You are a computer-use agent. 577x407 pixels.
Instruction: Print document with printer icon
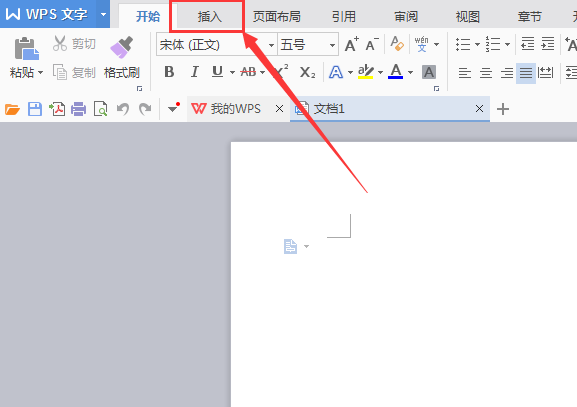(78, 109)
